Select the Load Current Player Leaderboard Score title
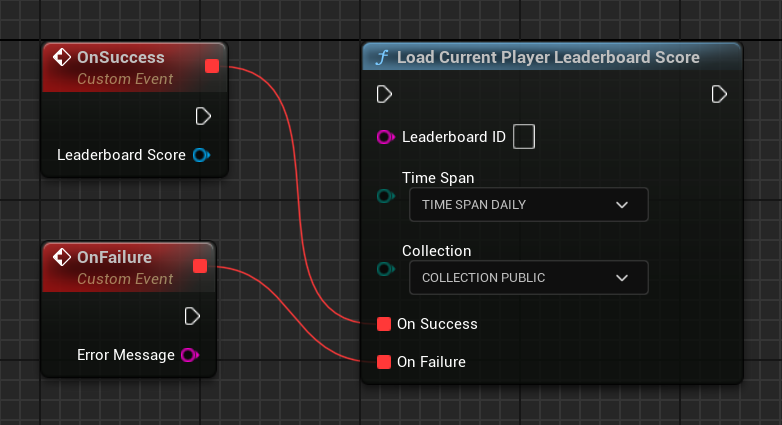Viewport: 782px width, 425px height. pyautogui.click(x=548, y=57)
